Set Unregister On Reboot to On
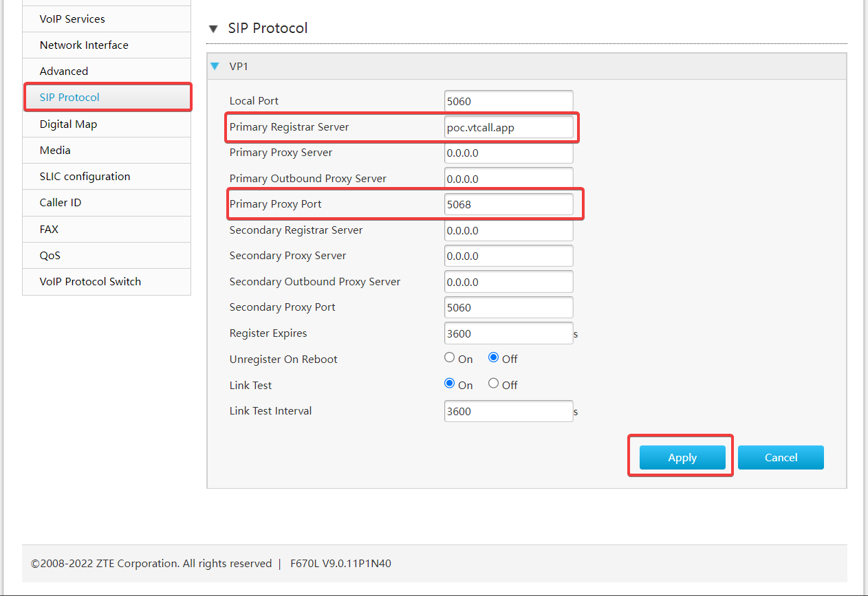Image resolution: width=868 pixels, height=596 pixels. (450, 357)
